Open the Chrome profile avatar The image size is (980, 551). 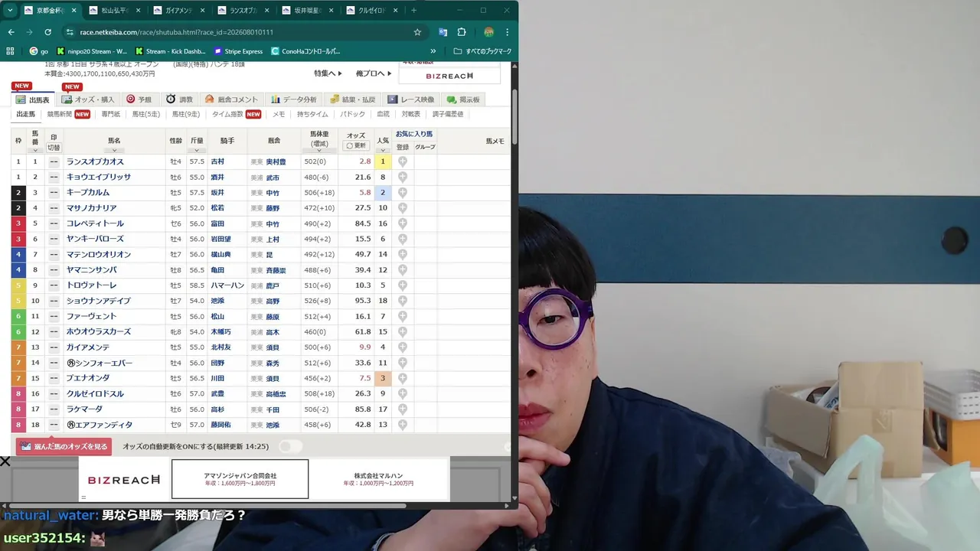(488, 32)
